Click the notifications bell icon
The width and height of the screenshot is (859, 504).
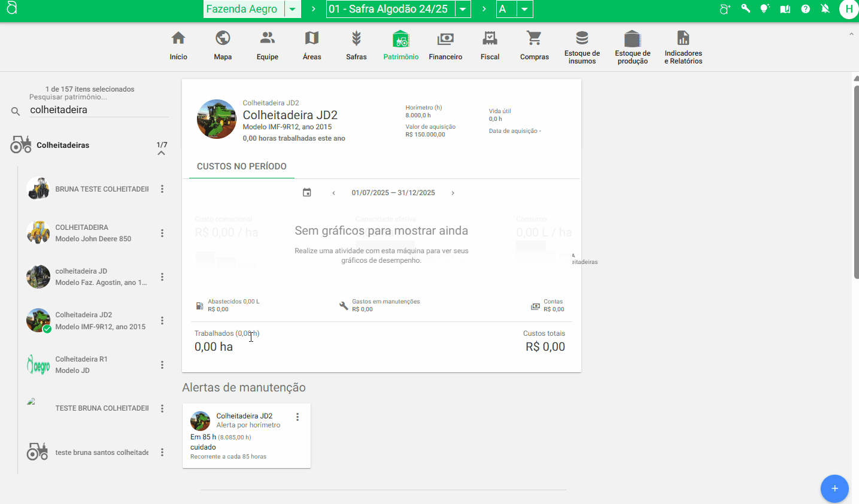point(825,9)
